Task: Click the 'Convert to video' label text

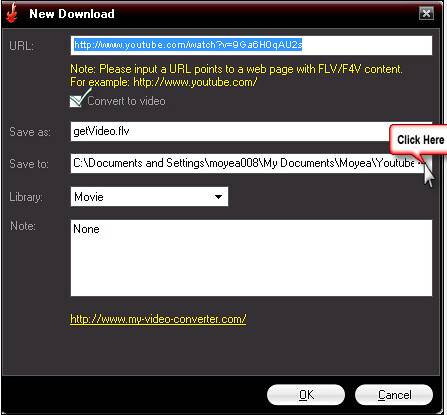Action: point(126,101)
